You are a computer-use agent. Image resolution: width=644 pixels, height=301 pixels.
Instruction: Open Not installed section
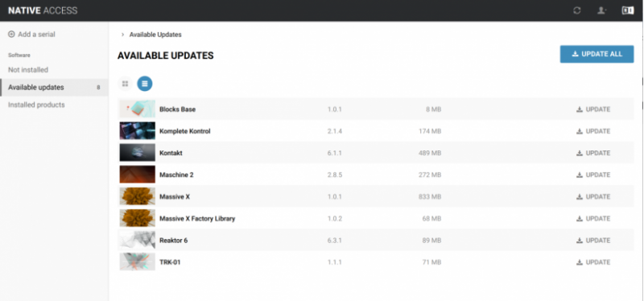[28, 70]
